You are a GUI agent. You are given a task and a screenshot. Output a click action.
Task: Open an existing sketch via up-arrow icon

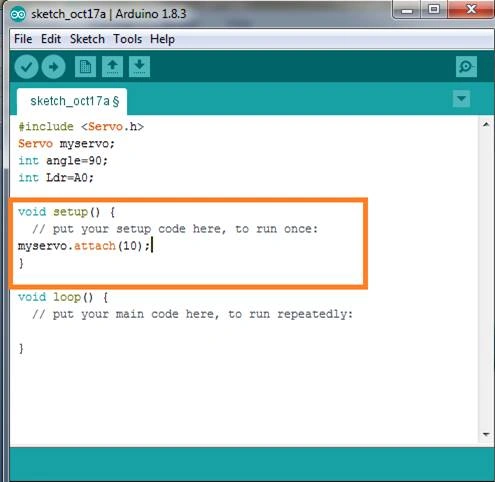click(112, 67)
